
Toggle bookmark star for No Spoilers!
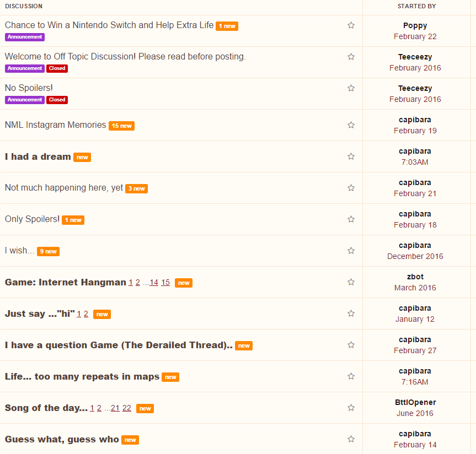[351, 88]
